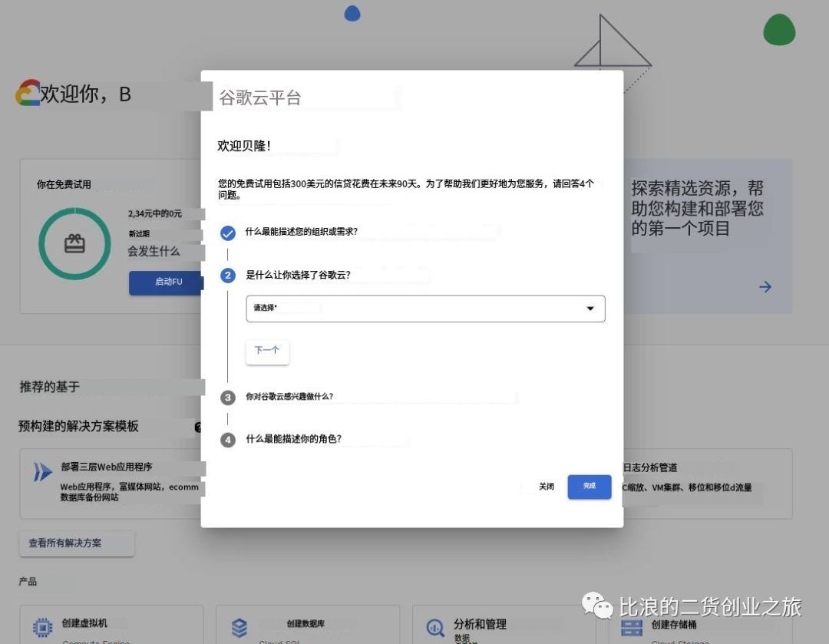Click the 创建虚拟机 label
The height and width of the screenshot is (644, 829).
84,623
